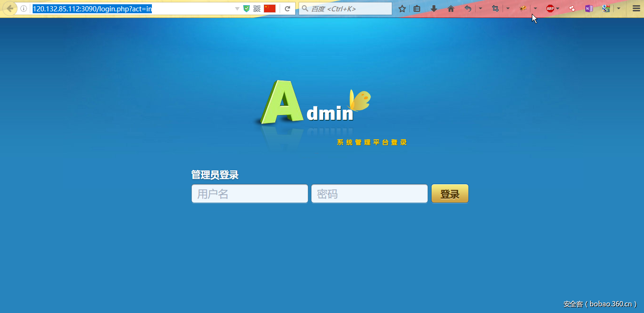Viewport: 644px width, 313px height.
Task: Bookmark this page with the star icon
Action: click(402, 8)
